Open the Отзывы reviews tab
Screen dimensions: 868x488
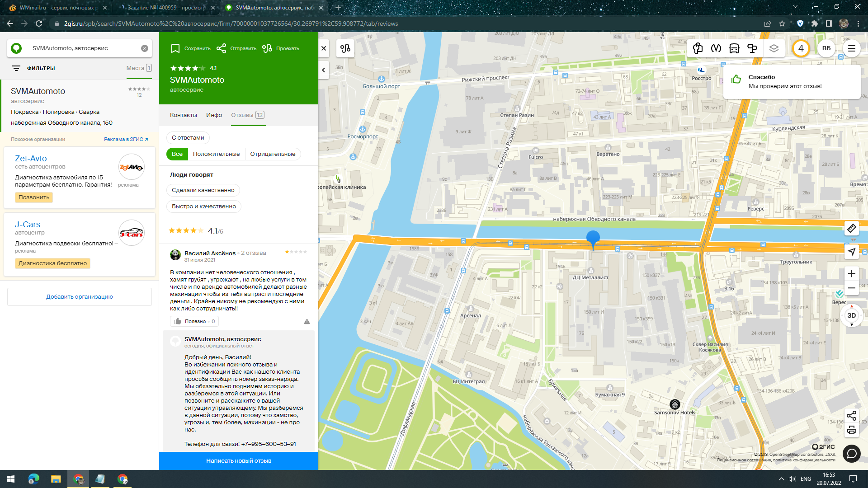(248, 115)
